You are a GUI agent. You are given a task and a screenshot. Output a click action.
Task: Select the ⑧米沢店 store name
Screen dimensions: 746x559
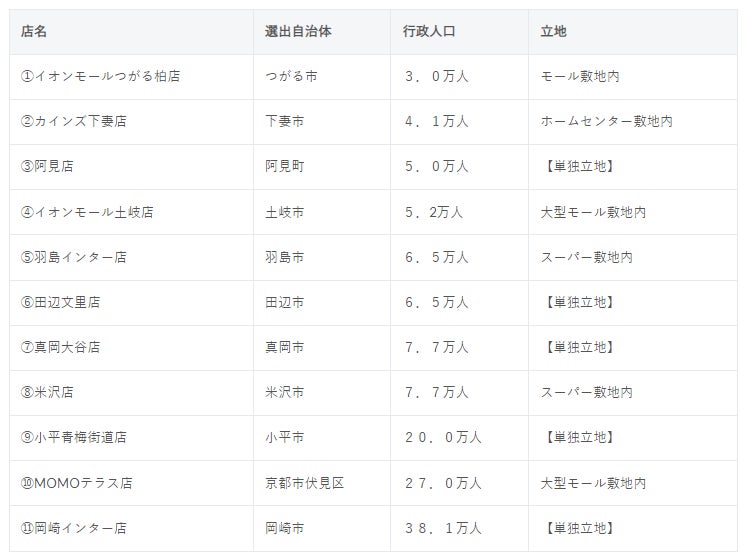tap(47, 392)
